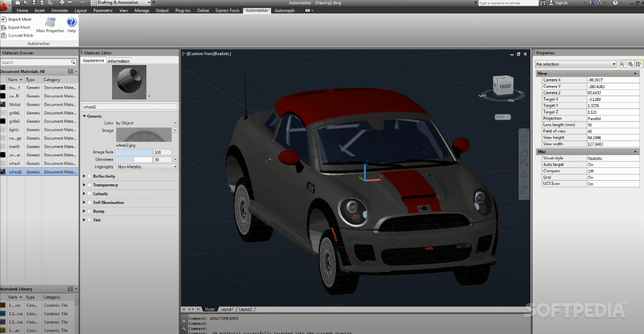The height and width of the screenshot is (334, 644).
Task: Open the Parametric ribbon tab
Action: pos(103,11)
